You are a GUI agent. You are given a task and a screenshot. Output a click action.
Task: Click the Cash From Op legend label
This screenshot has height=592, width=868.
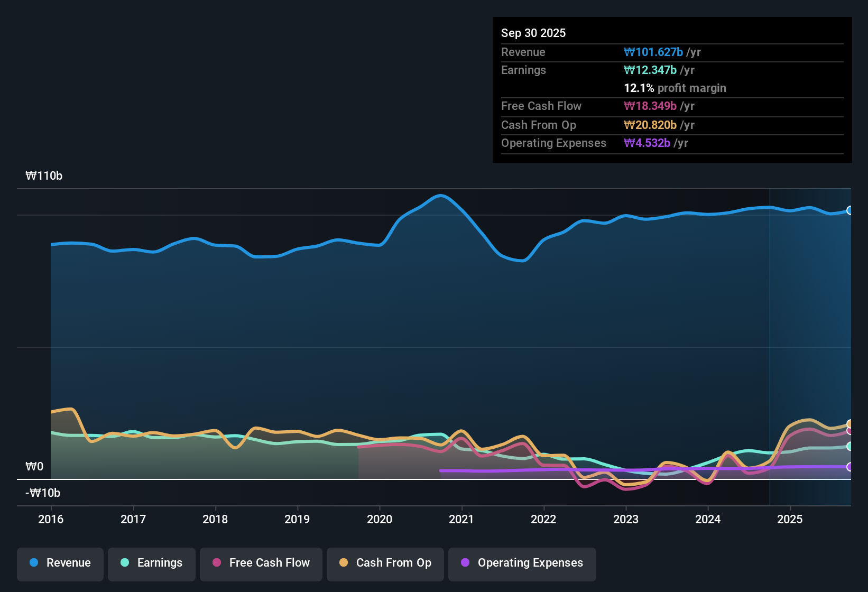pyautogui.click(x=393, y=563)
